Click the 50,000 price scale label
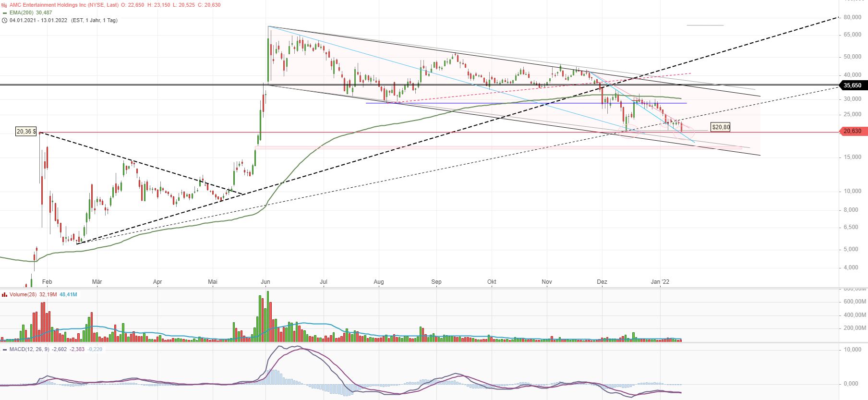The height and width of the screenshot is (400, 868). [852, 57]
